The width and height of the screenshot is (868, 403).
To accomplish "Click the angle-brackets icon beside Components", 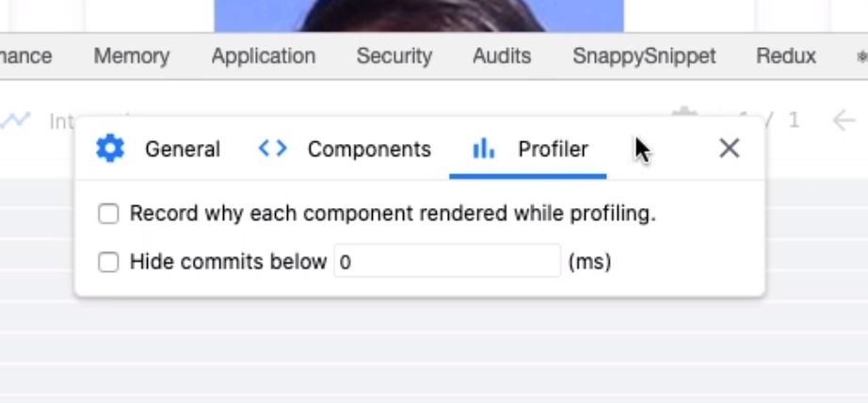I will point(273,149).
